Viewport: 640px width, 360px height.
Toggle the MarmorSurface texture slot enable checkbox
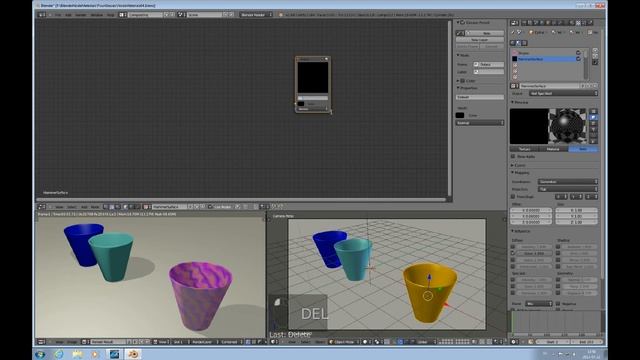coord(578,59)
